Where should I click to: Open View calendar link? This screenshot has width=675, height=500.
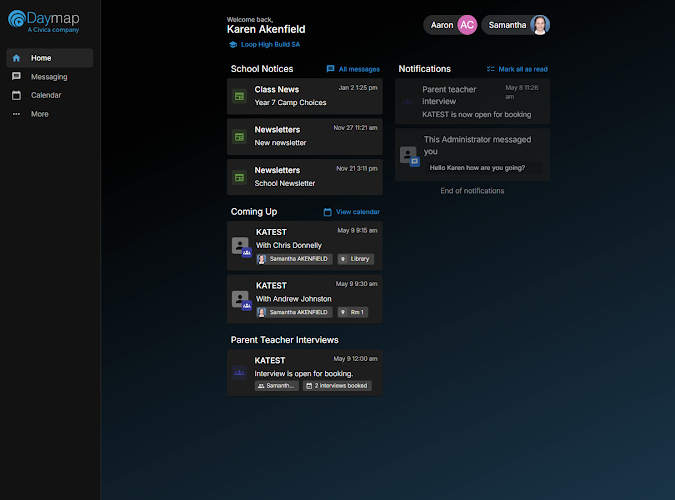(x=358, y=212)
